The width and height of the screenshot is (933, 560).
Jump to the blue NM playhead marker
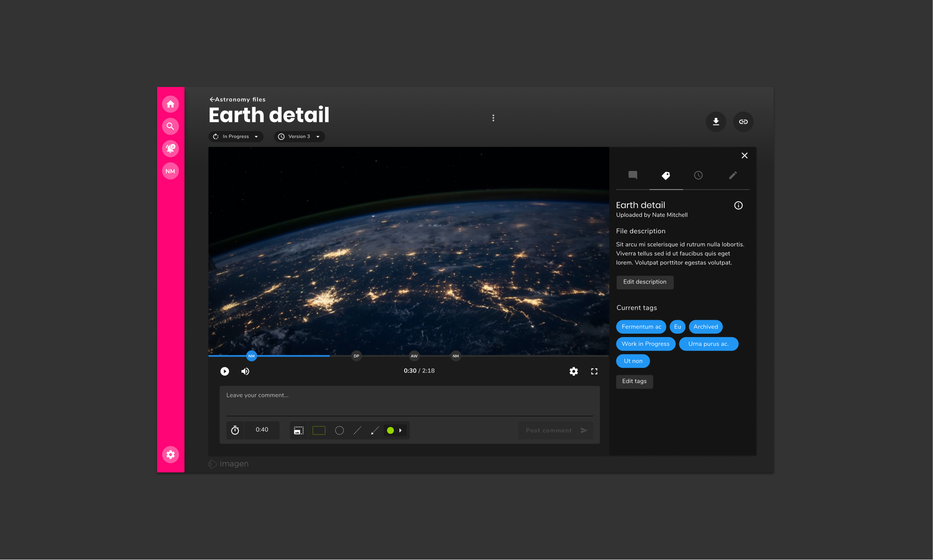point(251,356)
